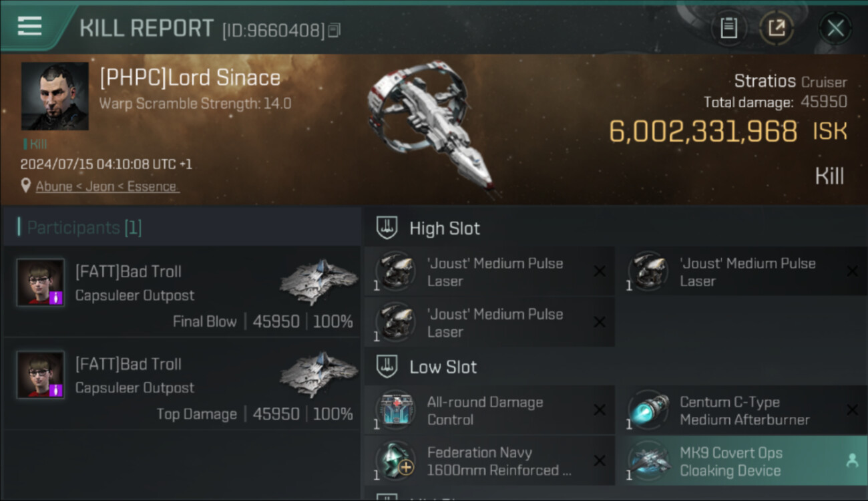Select All-round Damage Control module icon
868x501 pixels.
pyautogui.click(x=395, y=409)
